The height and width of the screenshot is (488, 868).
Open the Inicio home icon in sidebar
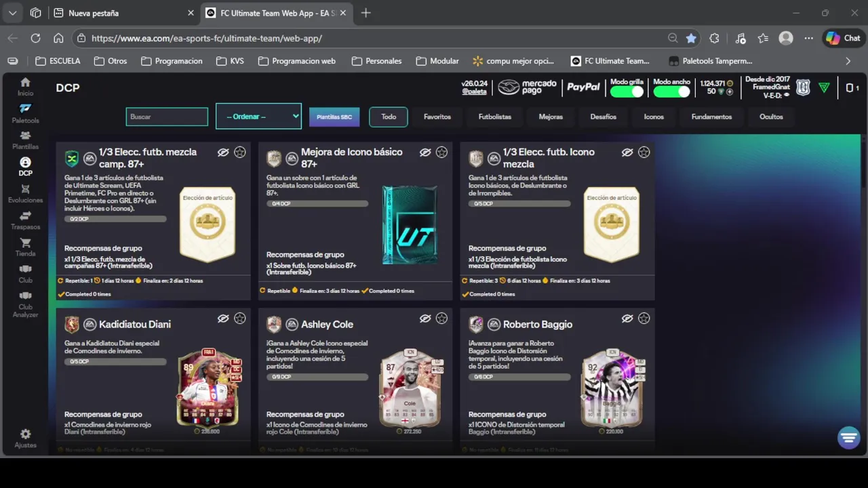click(25, 87)
